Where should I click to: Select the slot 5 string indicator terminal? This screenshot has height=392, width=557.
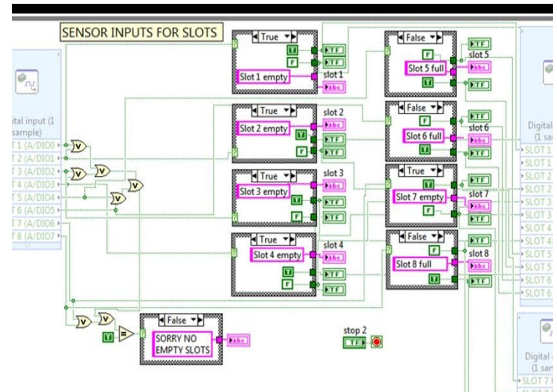(480, 67)
